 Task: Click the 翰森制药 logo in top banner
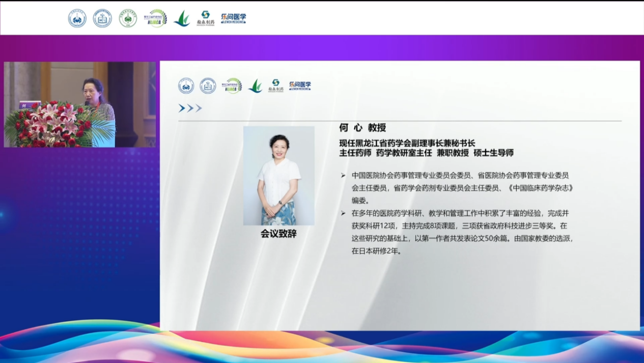point(206,18)
